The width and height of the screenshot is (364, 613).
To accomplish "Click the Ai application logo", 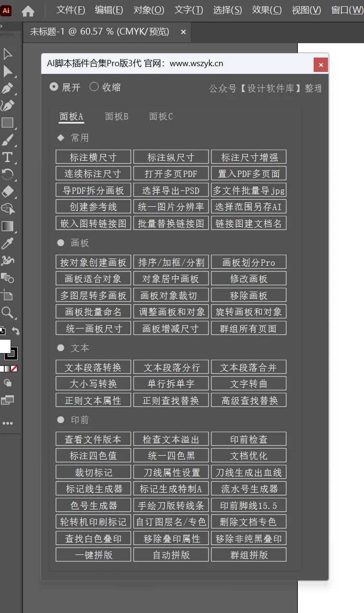I will point(7,10).
